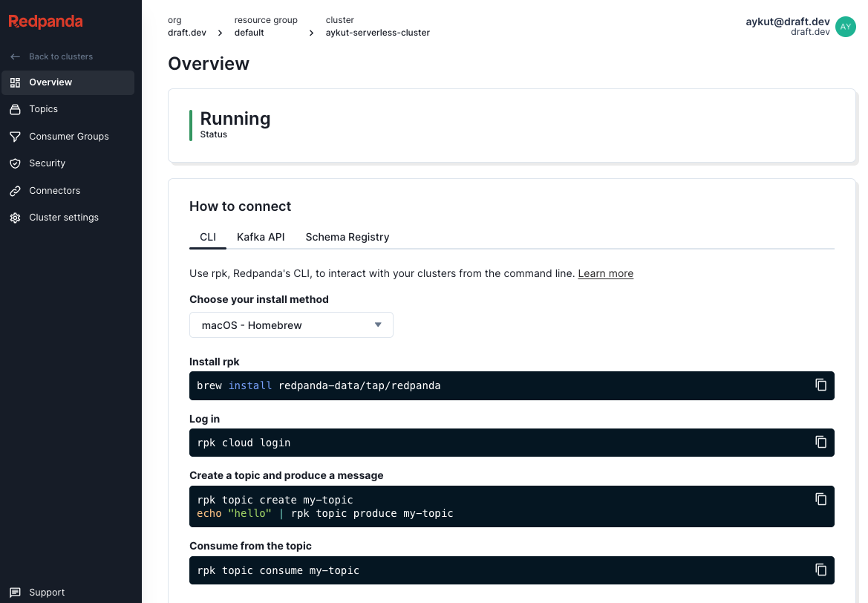Click the echo "hello" produce command line
This screenshot has height=603, width=868.
325,513
